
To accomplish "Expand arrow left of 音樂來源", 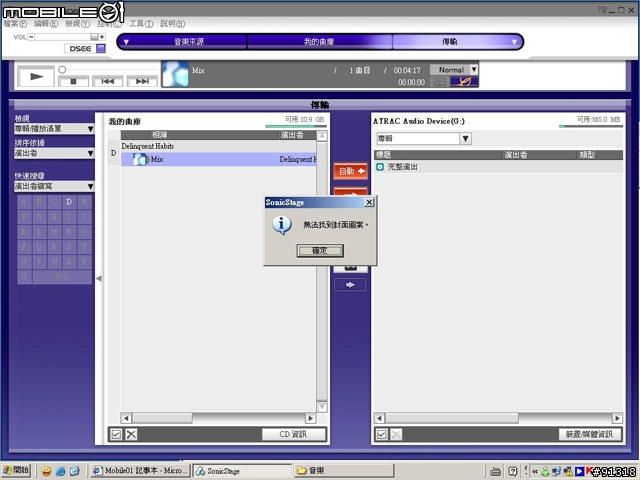I will click(126, 42).
